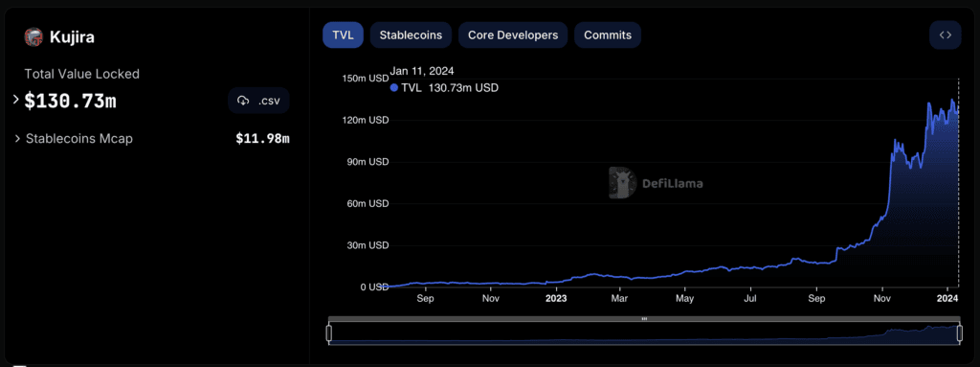Expand the Stablecoins Mcap row chevron

point(17,138)
